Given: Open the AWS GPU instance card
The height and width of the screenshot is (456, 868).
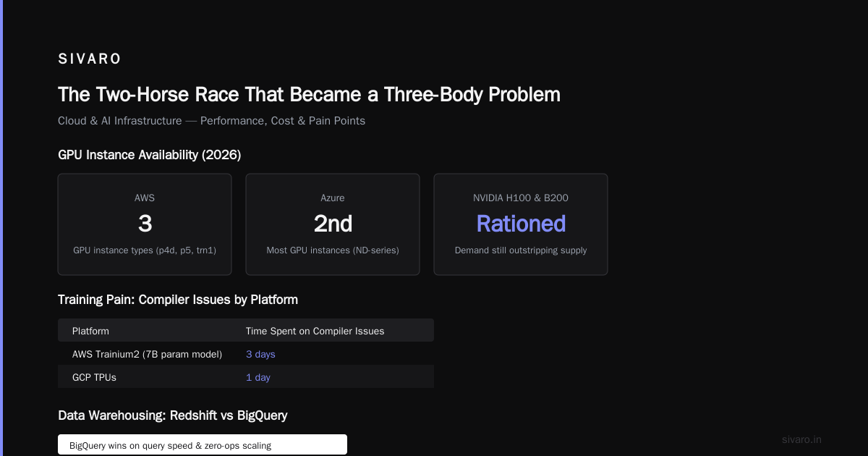Looking at the screenshot, I should 145,224.
